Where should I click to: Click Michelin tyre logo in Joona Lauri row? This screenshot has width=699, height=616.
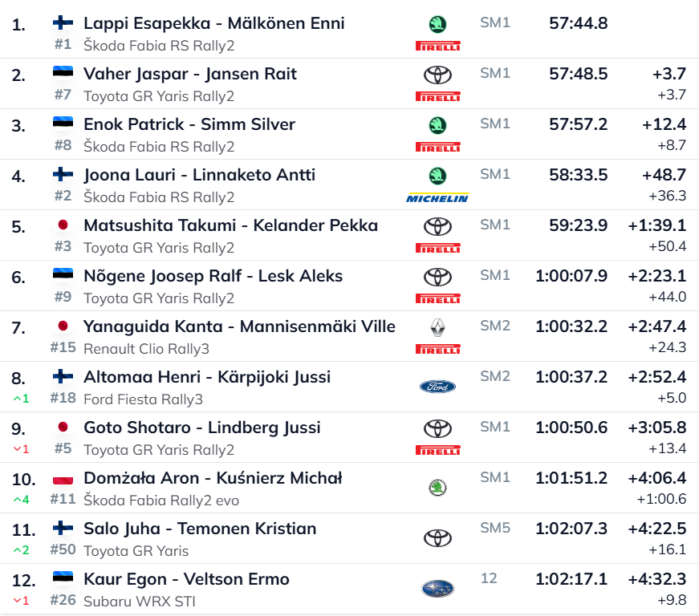pyautogui.click(x=437, y=197)
